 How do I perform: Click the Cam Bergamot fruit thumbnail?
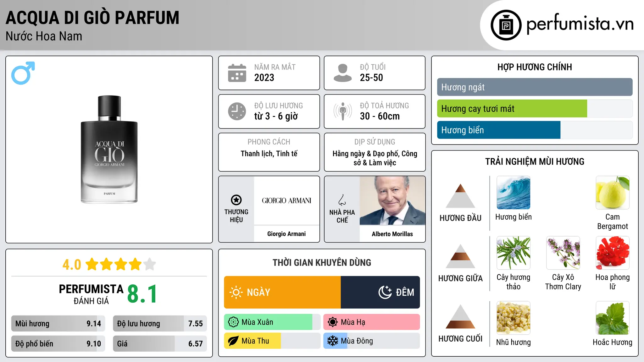[613, 193]
